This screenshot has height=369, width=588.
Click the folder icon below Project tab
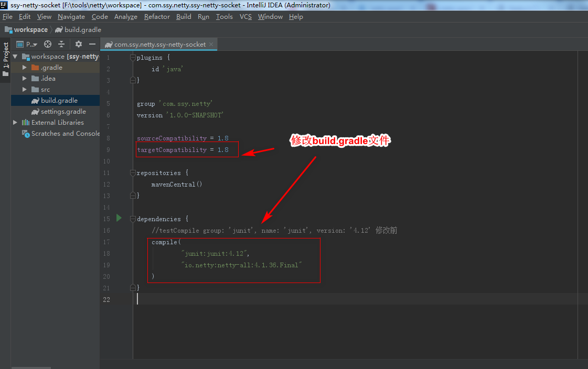click(x=6, y=74)
